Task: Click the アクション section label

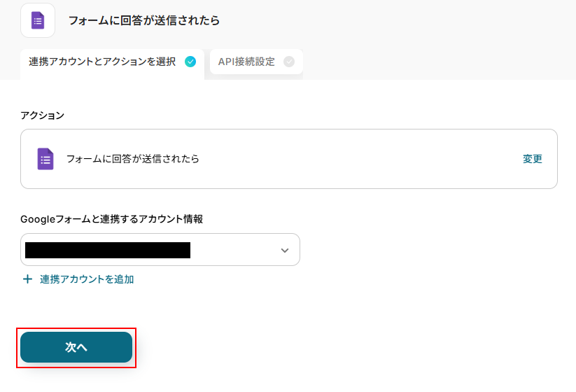Action: [x=42, y=115]
